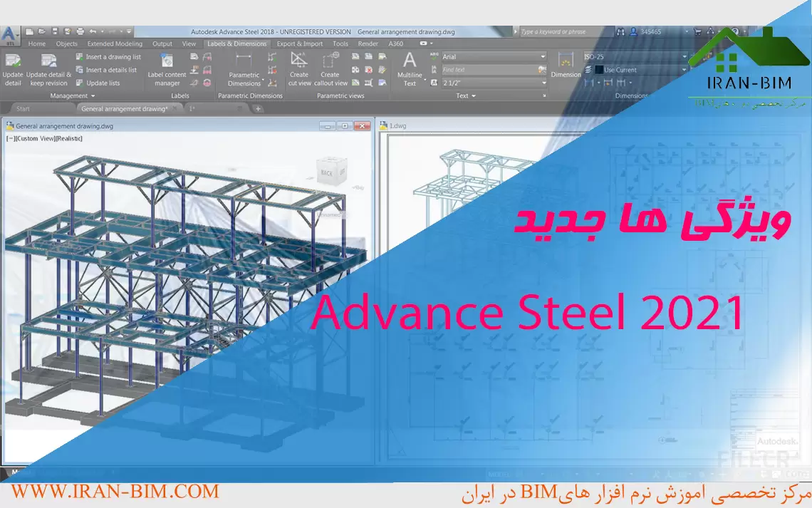Open the Arial font dropdown
Image resolution: width=812 pixels, height=508 pixels.
(542, 57)
